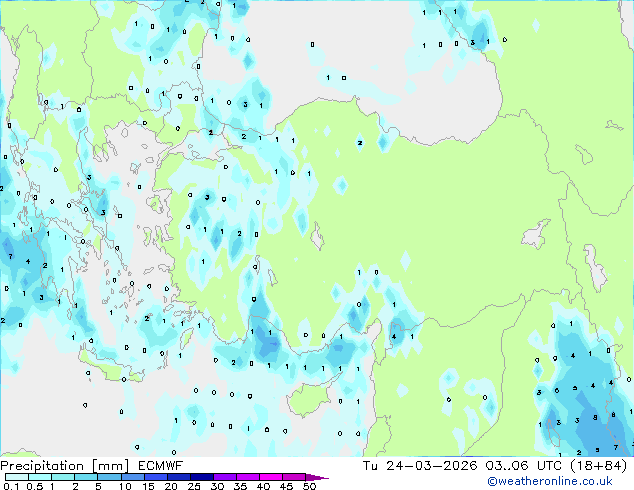Click the '10' legend value

tap(125, 486)
